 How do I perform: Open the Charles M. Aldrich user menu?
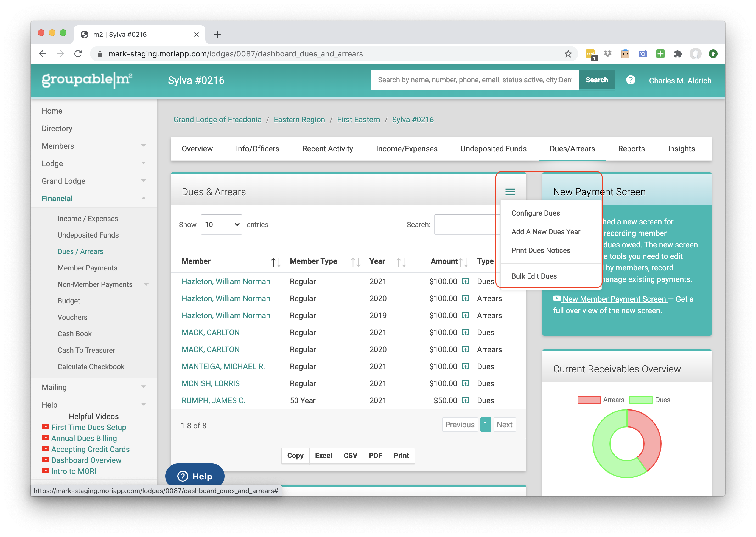coord(680,80)
